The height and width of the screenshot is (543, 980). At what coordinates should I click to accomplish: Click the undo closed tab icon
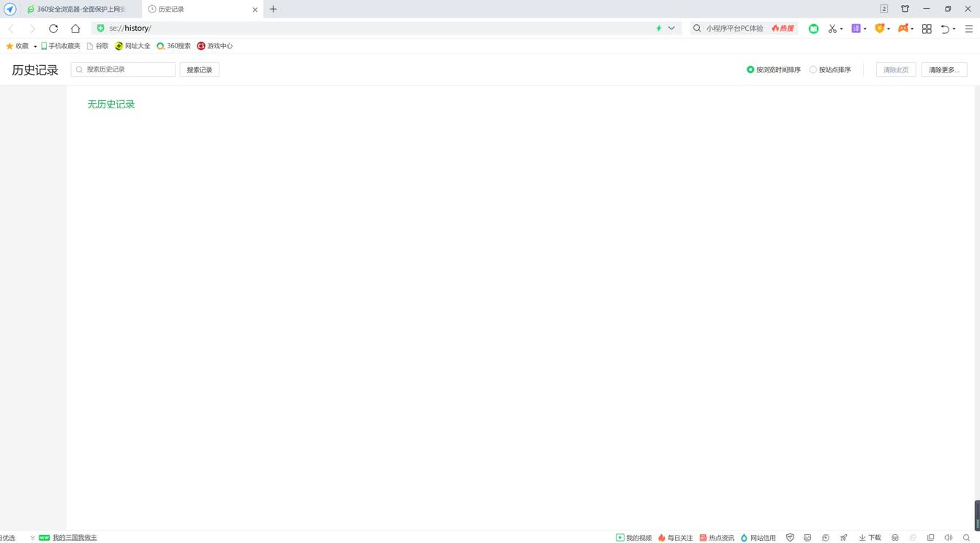click(945, 29)
